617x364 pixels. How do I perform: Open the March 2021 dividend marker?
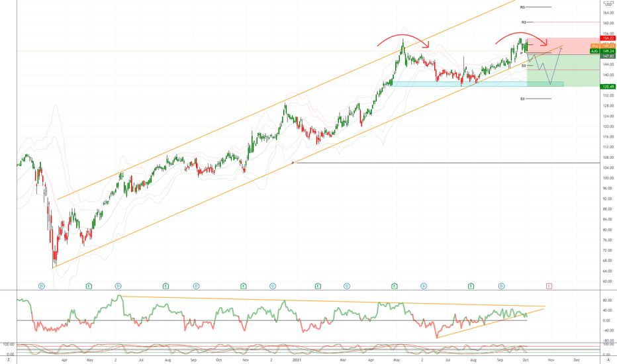pyautogui.click(x=347, y=286)
